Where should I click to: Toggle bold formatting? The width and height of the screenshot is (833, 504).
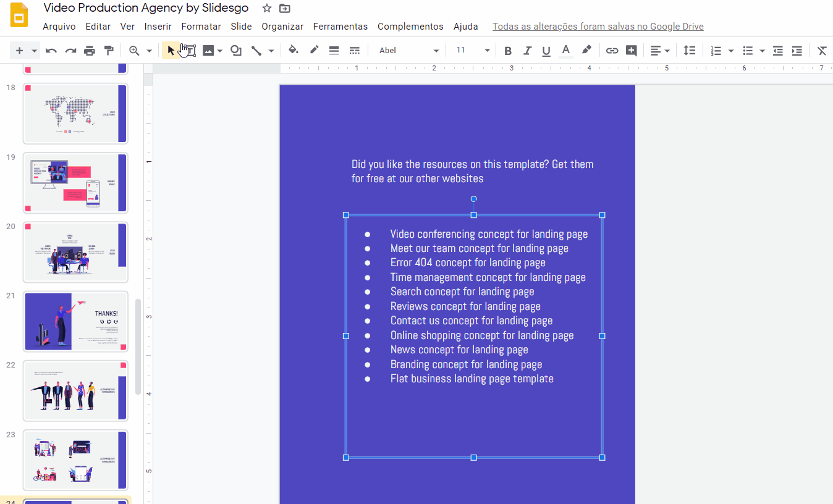click(x=508, y=51)
